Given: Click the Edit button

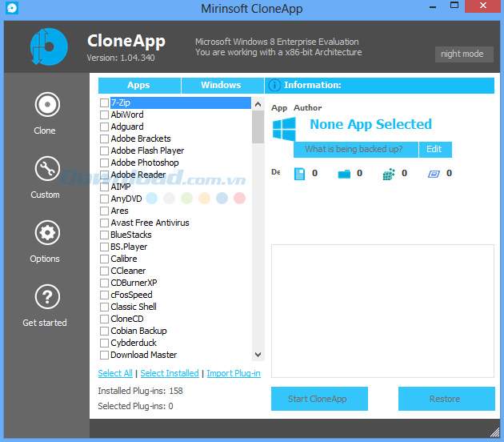Looking at the screenshot, I should click(435, 150).
